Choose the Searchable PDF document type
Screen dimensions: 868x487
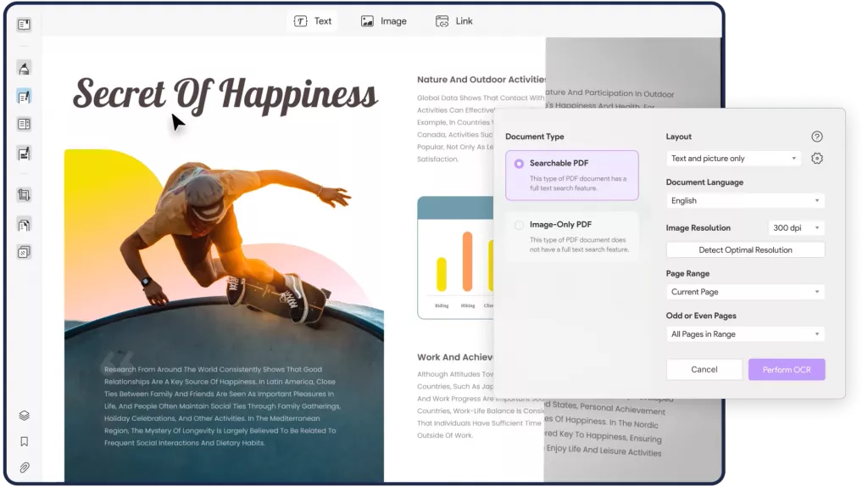click(572, 175)
